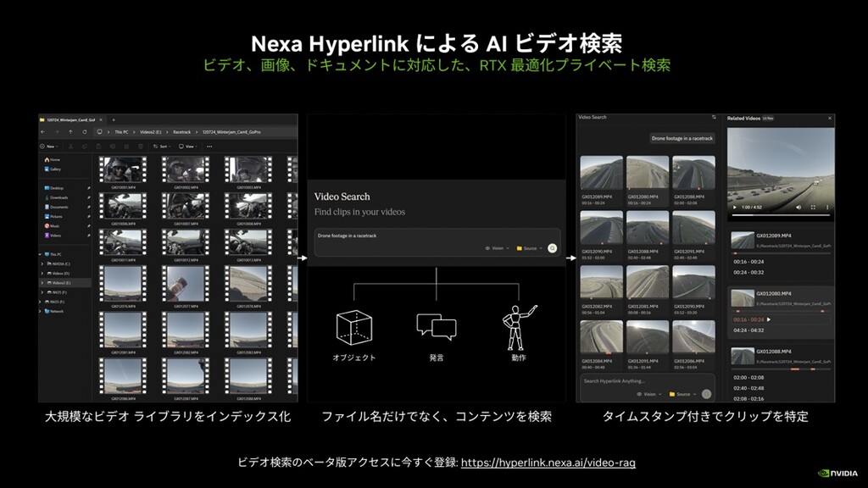This screenshot has width=868, height=488.
Task: Play the highlighted 00:16 - 00:24 clip
Action: click(768, 319)
